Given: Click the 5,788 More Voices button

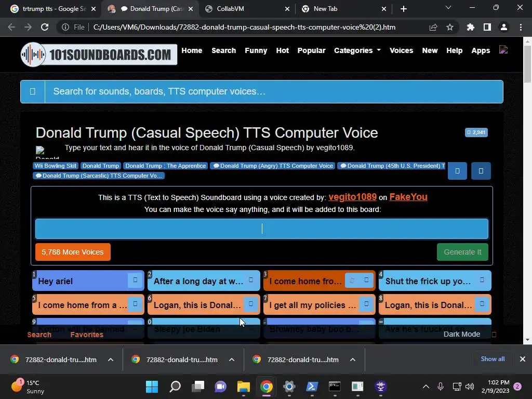Looking at the screenshot, I should [x=73, y=252].
